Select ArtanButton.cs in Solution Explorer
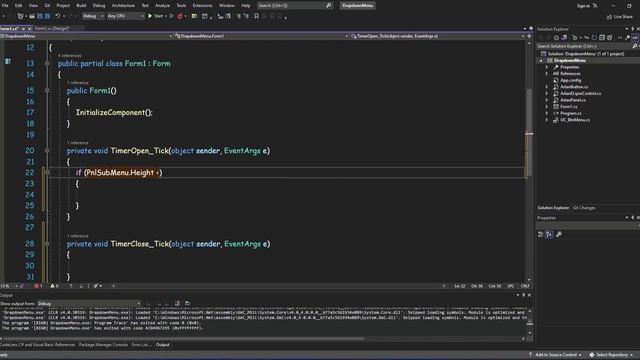Image resolution: width=640 pixels, height=360 pixels. [574, 87]
